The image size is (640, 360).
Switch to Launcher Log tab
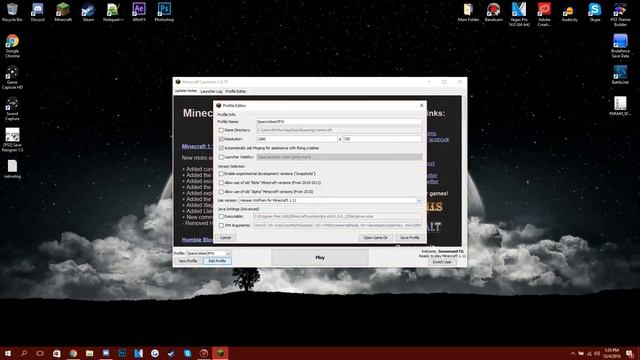[x=211, y=91]
